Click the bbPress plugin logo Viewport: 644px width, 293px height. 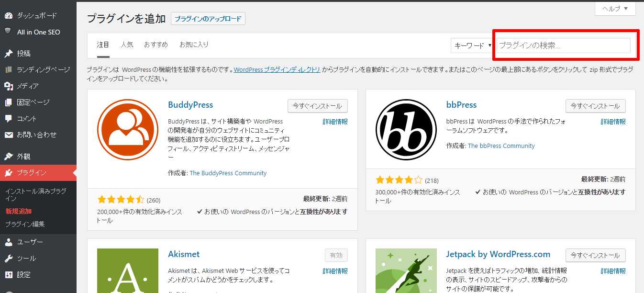(406, 130)
